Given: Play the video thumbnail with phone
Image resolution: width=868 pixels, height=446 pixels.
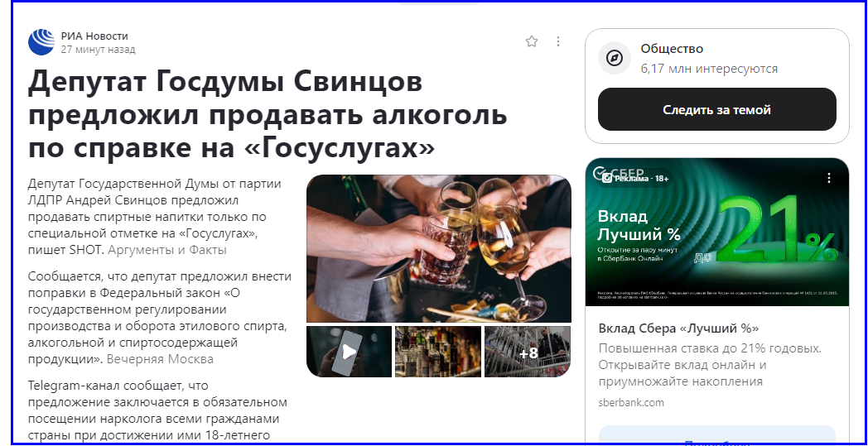Looking at the screenshot, I should 349,352.
